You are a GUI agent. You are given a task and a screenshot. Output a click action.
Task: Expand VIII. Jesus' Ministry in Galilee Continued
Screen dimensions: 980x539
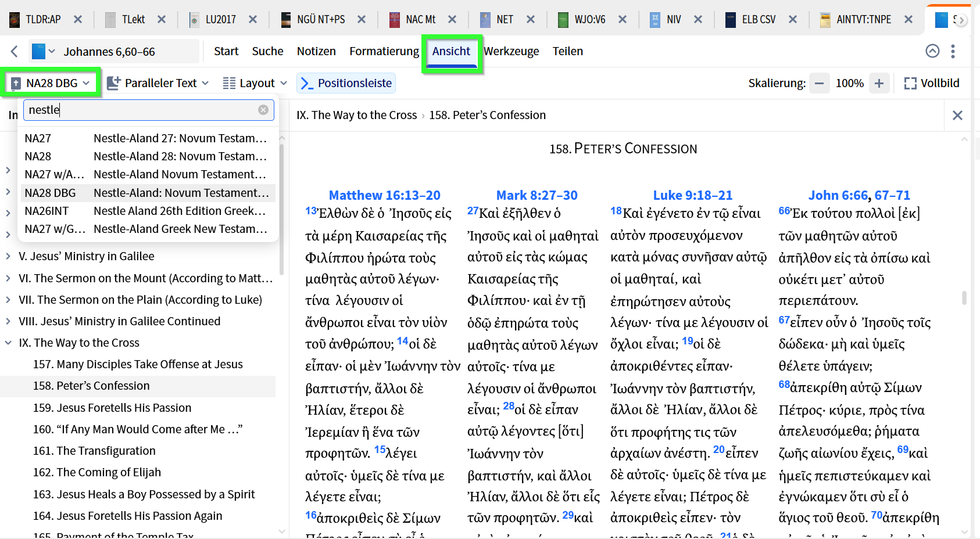click(8, 321)
